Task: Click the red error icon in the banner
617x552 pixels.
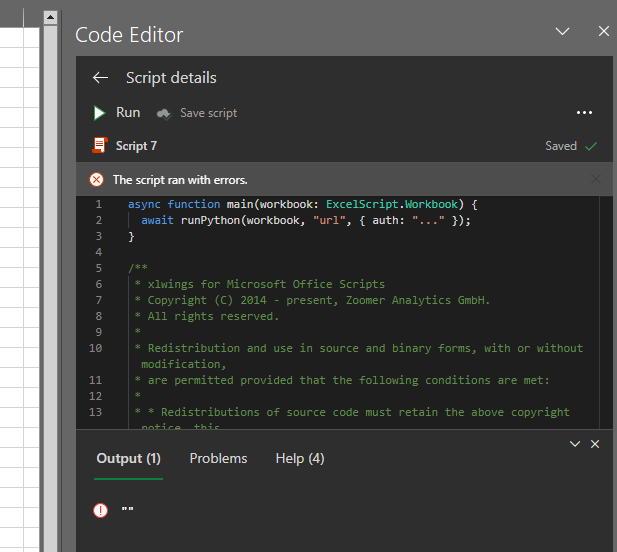Action: coord(96,180)
